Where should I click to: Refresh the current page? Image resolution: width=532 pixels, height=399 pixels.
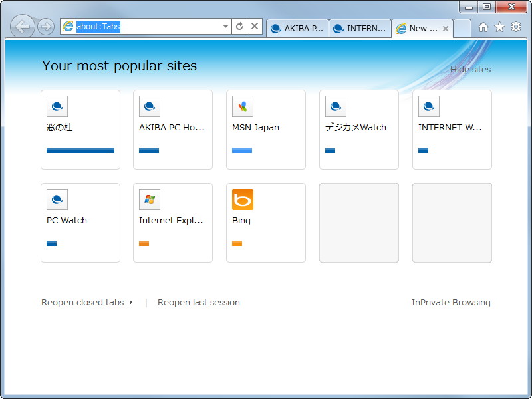239,26
